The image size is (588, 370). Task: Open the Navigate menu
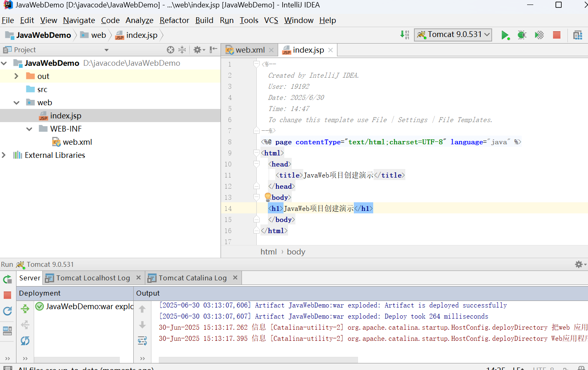[79, 20]
